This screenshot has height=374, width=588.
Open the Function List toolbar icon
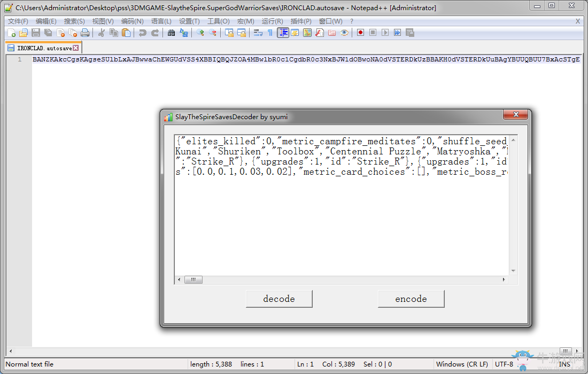pyautogui.click(x=320, y=33)
